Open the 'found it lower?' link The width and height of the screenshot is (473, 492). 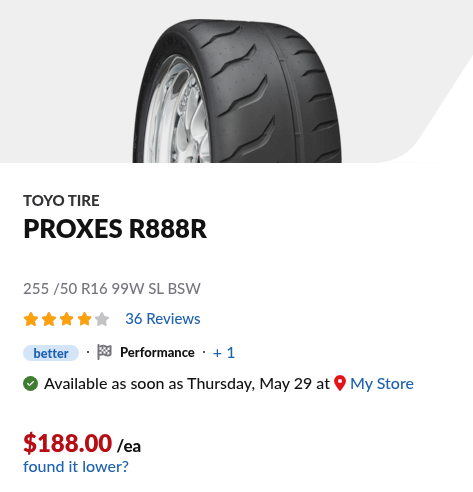coord(76,467)
